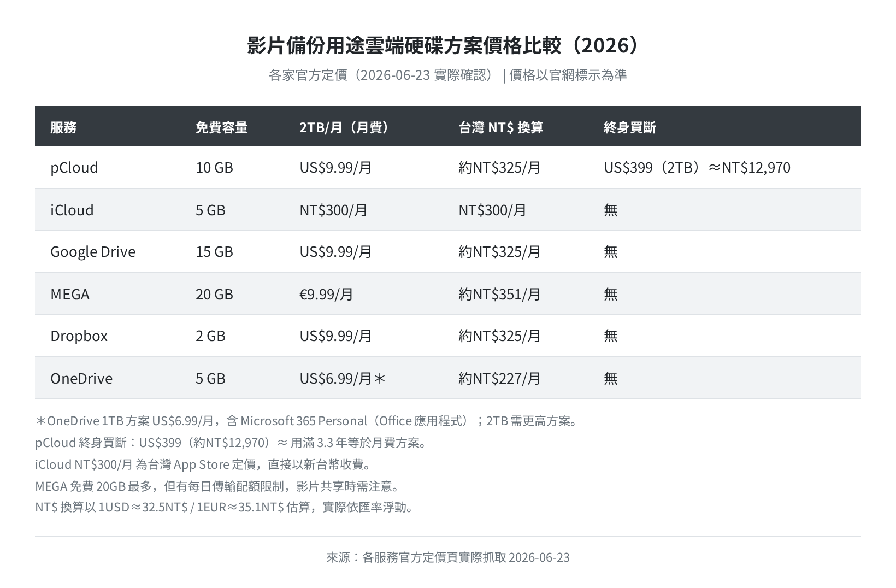Click the ＊OneDrive 1TB 方案 footnote
The width and height of the screenshot is (896, 588).
(306, 421)
